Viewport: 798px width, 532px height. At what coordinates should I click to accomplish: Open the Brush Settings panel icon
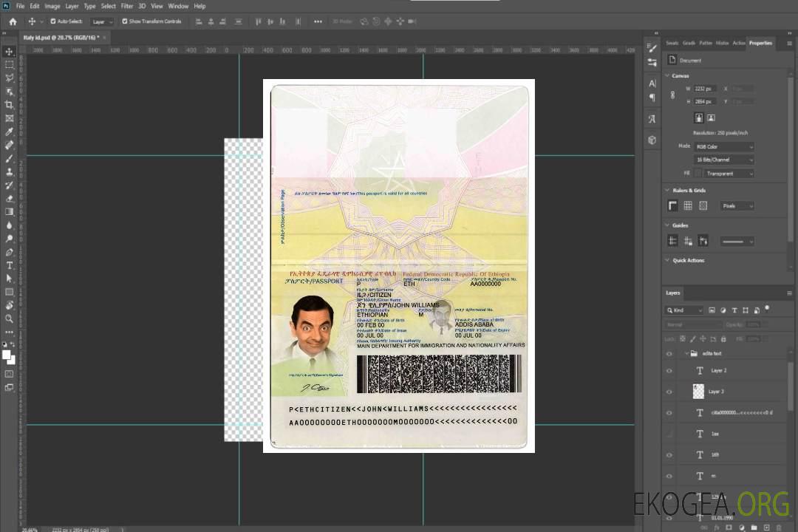pyautogui.click(x=652, y=48)
